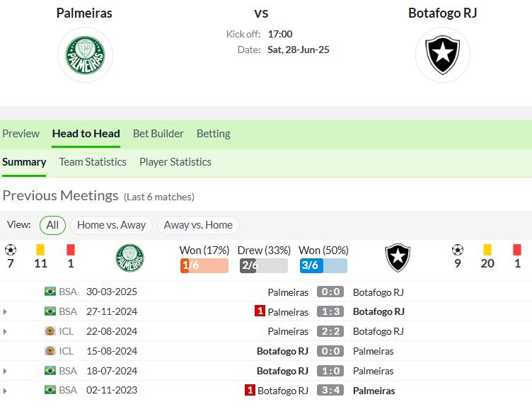Click the Palmeiras logo in the stats row

click(x=129, y=258)
